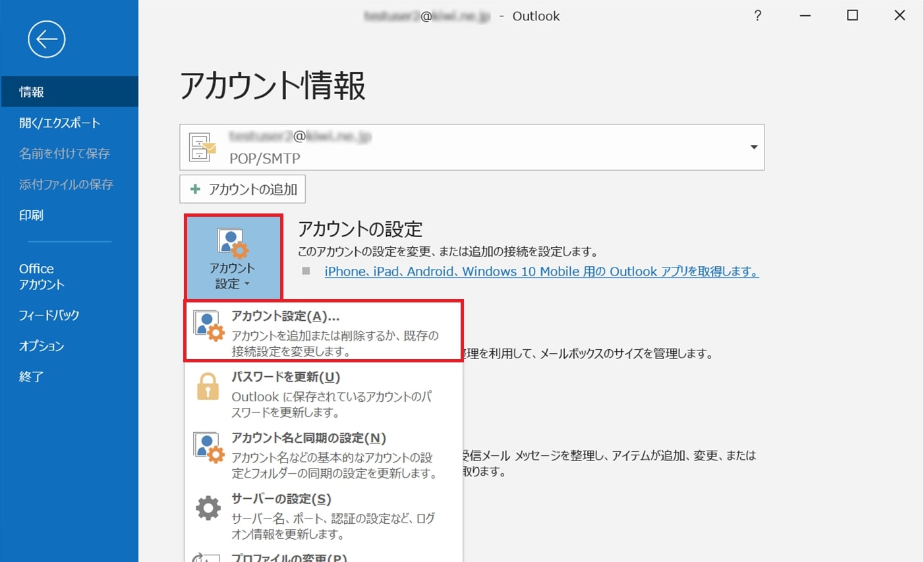The height and width of the screenshot is (562, 924).
Task: Click the help question mark icon
Action: point(758,15)
